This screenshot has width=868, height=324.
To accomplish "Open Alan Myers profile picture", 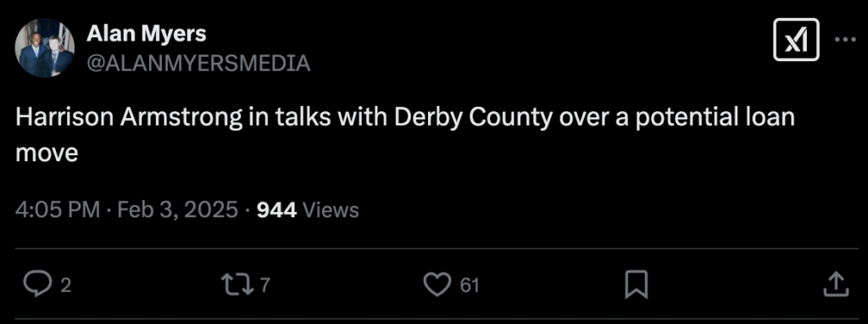I will (44, 48).
